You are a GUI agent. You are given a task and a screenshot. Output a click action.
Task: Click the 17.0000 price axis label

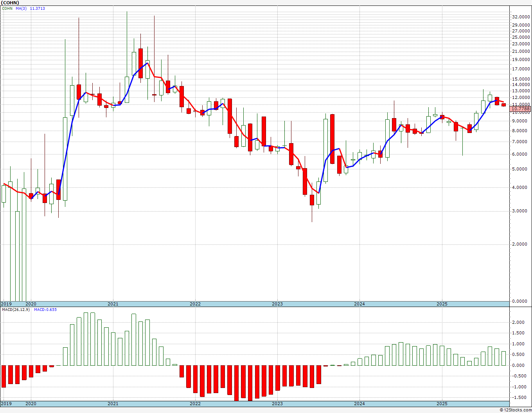point(521,69)
